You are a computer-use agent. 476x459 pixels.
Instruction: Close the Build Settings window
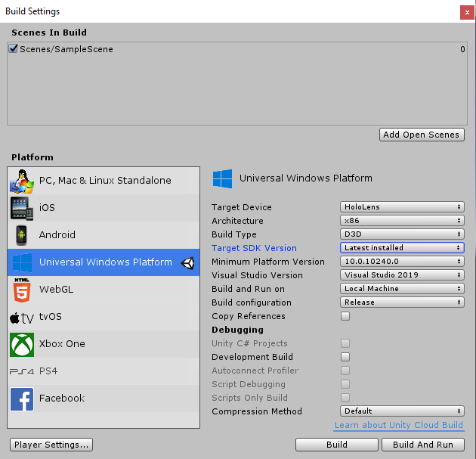(467, 13)
